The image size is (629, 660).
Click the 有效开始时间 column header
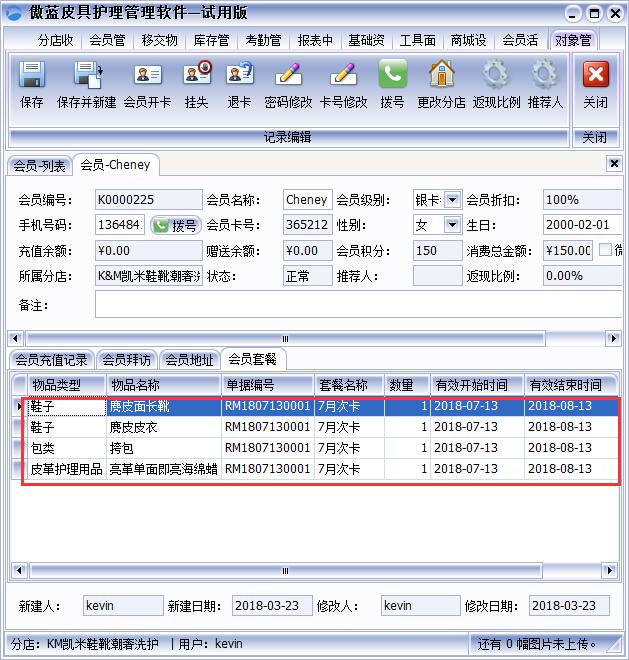point(477,385)
